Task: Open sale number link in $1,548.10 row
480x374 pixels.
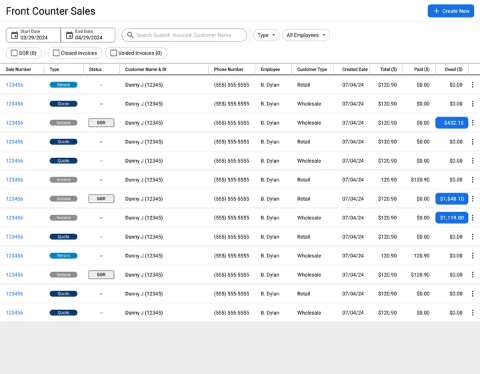Action: coord(14,199)
